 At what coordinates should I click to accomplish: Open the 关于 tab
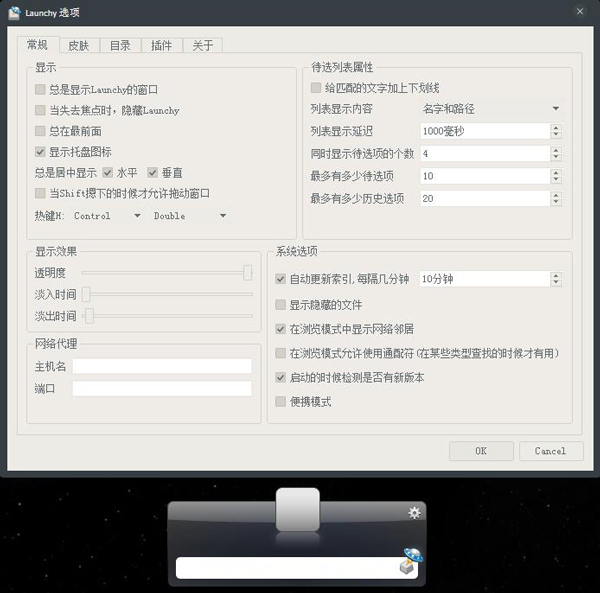click(203, 46)
